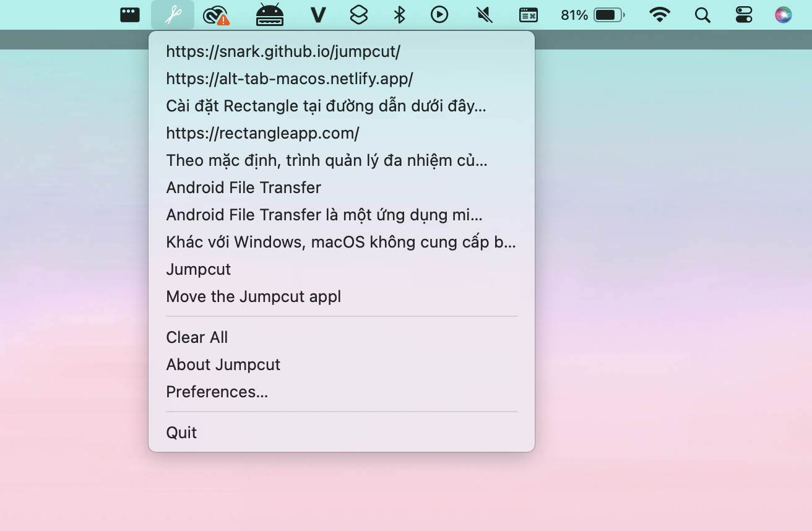Open Jumpcut Preferences…
812x531 pixels.
pyautogui.click(x=342, y=392)
